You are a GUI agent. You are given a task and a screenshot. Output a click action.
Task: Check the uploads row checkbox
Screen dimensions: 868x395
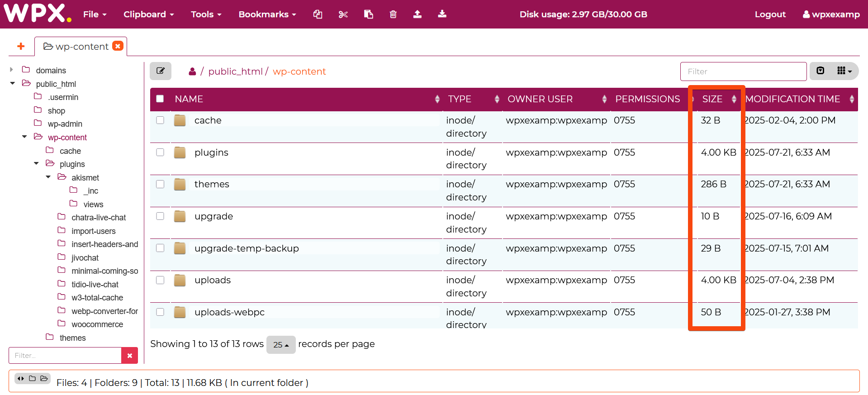point(160,280)
